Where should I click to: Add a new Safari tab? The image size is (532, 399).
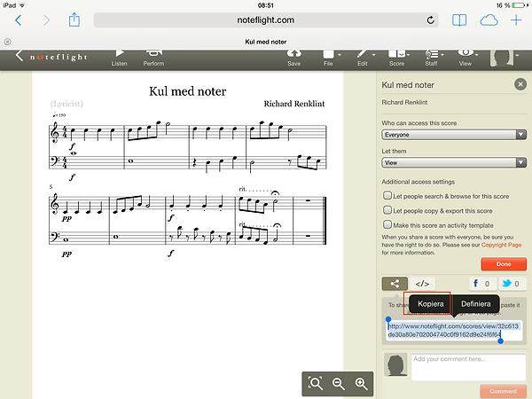(x=516, y=20)
